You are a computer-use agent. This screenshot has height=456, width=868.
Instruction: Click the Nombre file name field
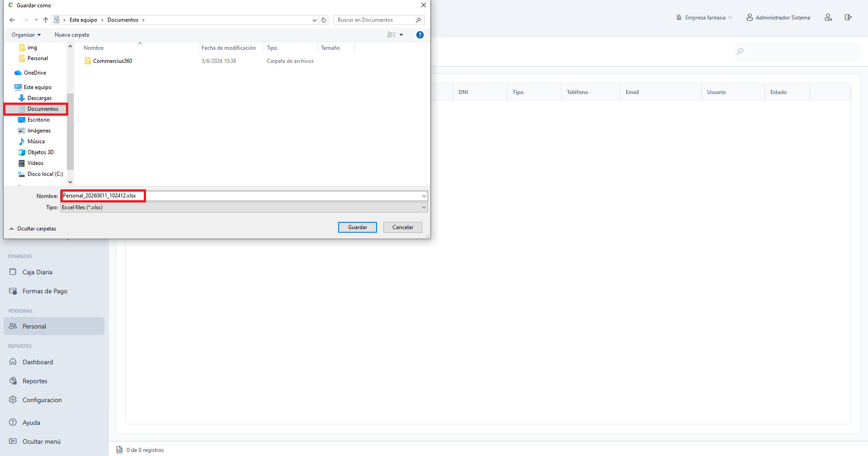244,196
